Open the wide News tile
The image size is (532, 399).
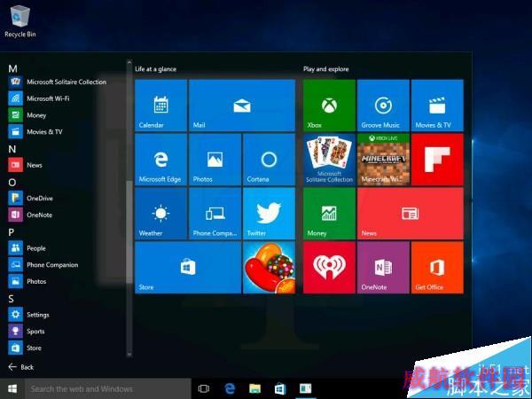click(411, 214)
